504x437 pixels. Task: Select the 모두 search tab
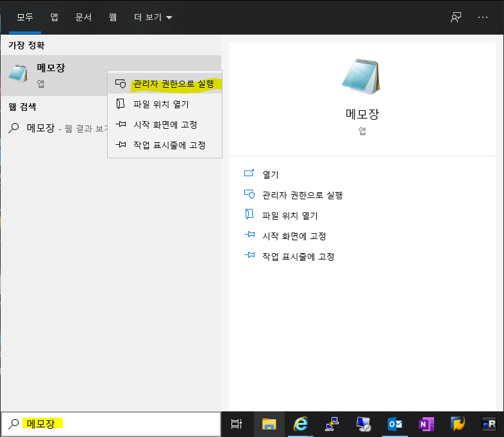coord(25,17)
